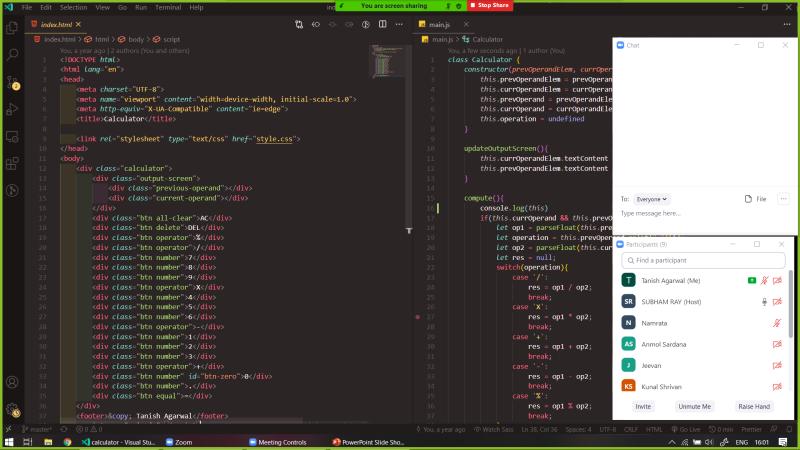
Task: Open the Terminal menu
Action: (168, 7)
